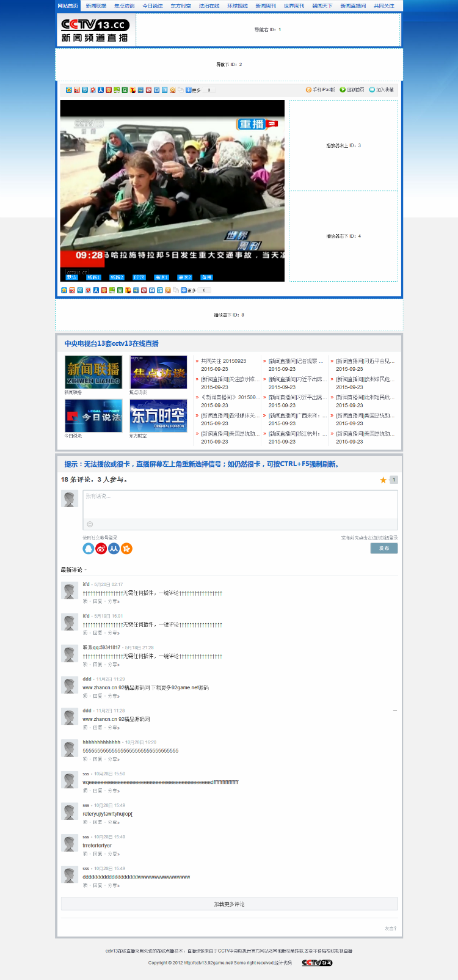Click the live video player area
Image resolution: width=458 pixels, height=980 pixels.
click(172, 191)
